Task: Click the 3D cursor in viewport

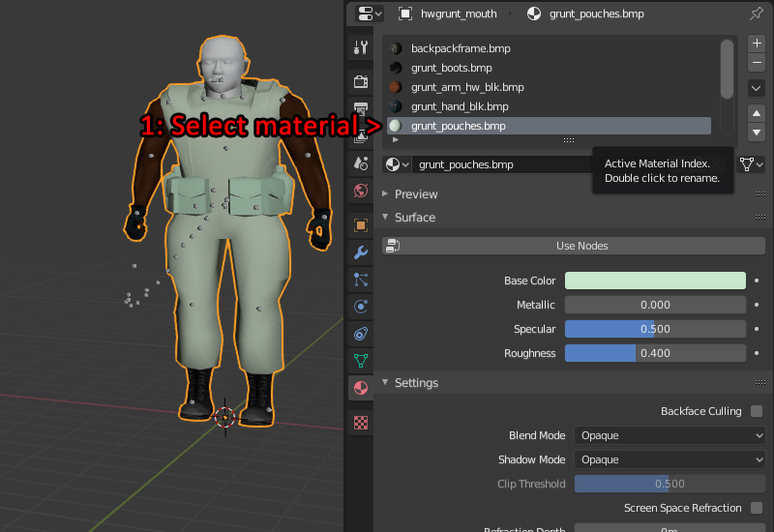Action: (x=225, y=417)
